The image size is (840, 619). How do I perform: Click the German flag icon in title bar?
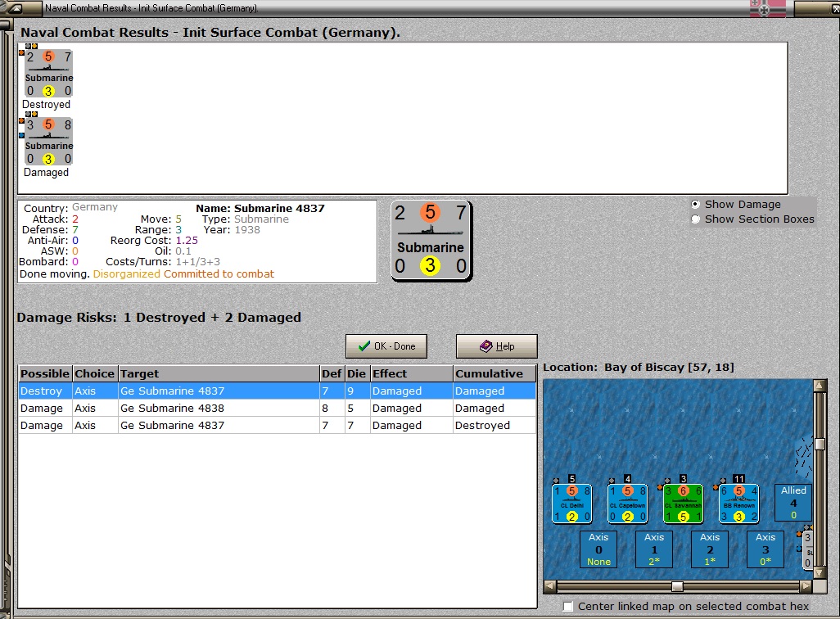[x=768, y=8]
